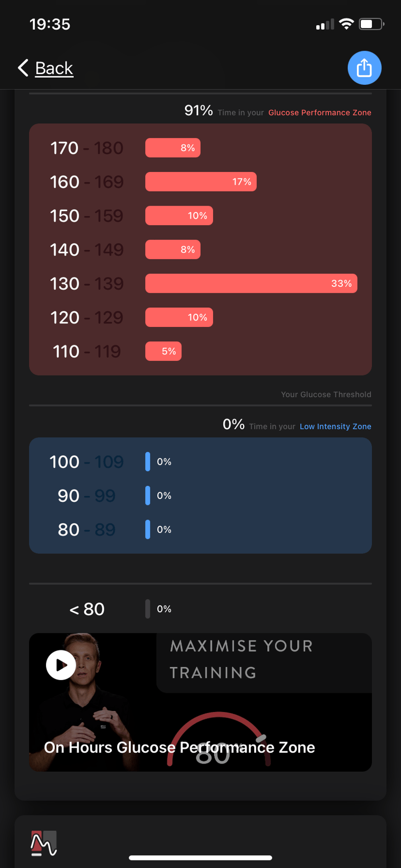Tap the cellular signal bars icon
The image size is (401, 868).
pos(325,25)
